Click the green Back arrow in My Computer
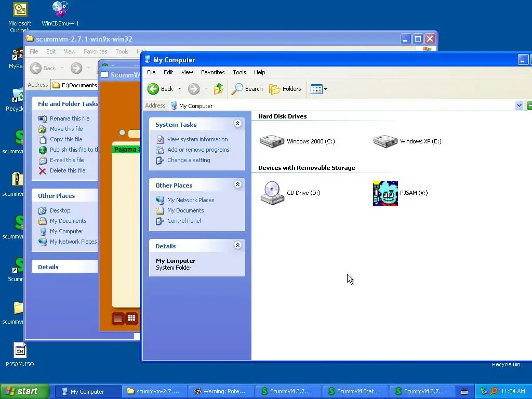Image resolution: width=532 pixels, height=399 pixels. (x=153, y=89)
